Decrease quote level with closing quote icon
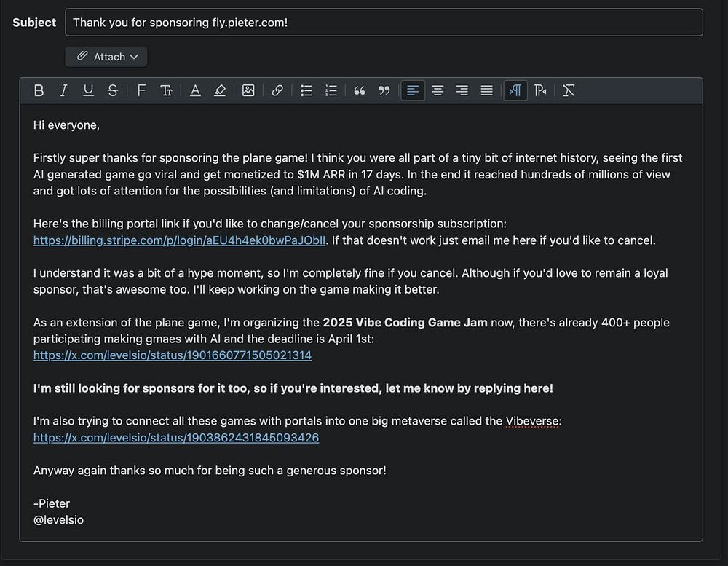 pos(384,90)
